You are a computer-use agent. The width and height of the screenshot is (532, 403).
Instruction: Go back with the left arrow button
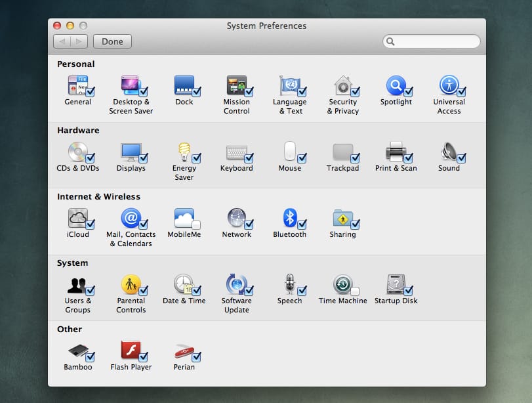pos(62,41)
